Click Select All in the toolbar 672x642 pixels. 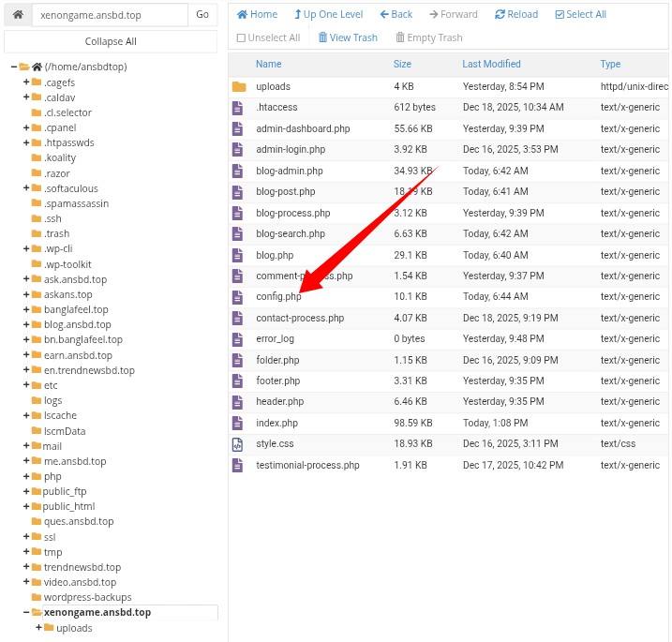point(581,15)
